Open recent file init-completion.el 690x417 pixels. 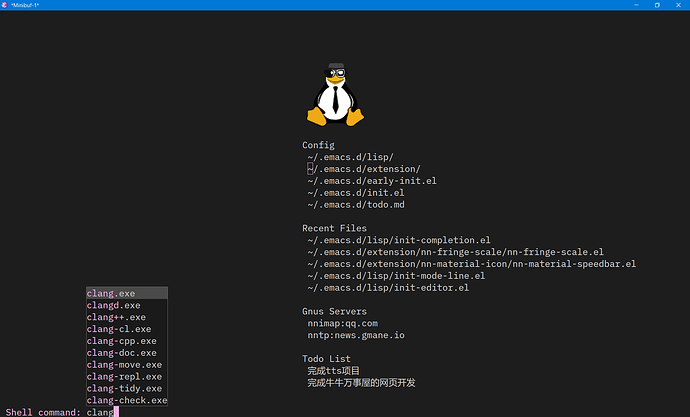point(399,240)
